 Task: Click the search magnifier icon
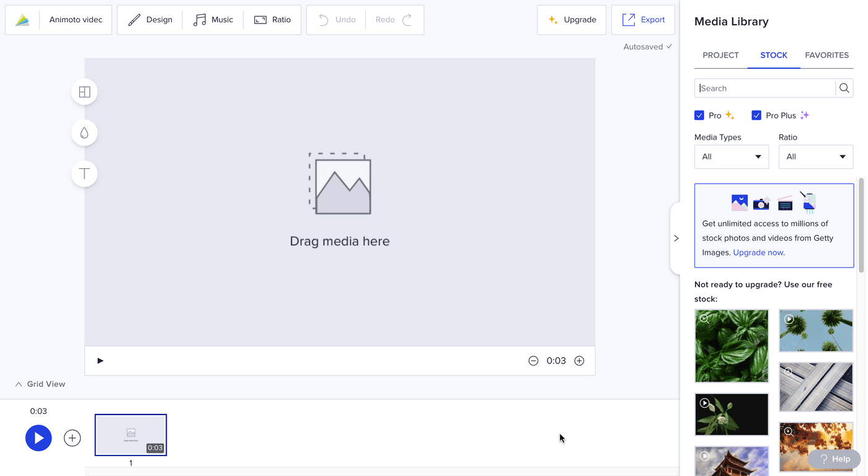point(844,88)
